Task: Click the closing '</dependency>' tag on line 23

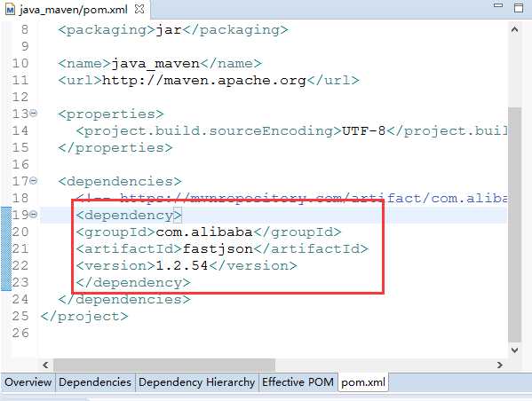Action: [x=133, y=283]
